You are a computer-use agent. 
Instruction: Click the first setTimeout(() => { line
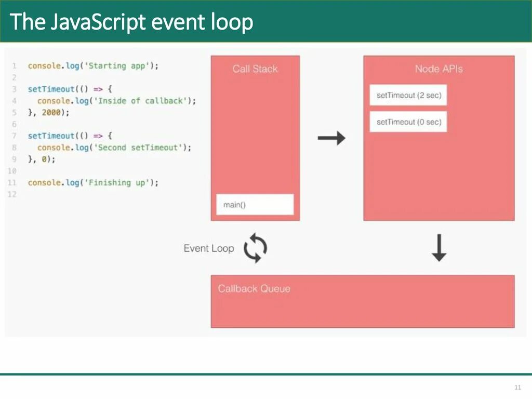pyautogui.click(x=70, y=89)
